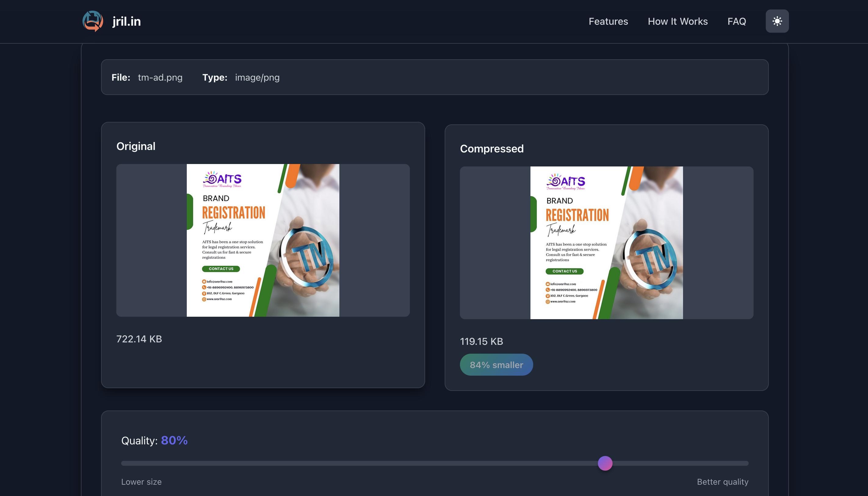Click the Original image preview
Image resolution: width=868 pixels, height=496 pixels.
[263, 240]
